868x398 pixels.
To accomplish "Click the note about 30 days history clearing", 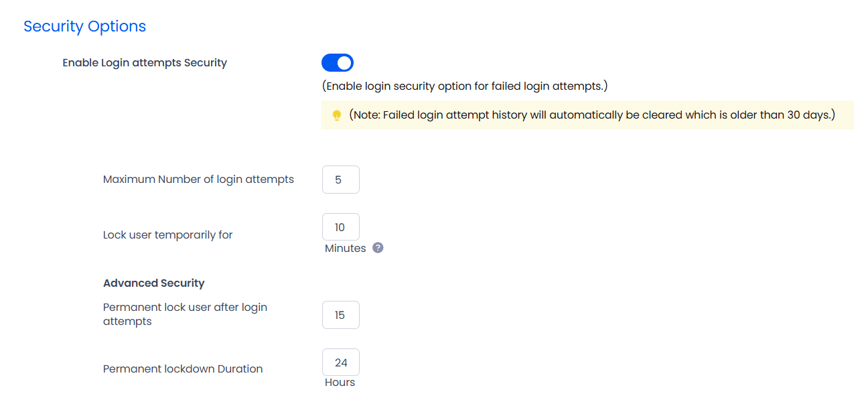I will (x=592, y=115).
